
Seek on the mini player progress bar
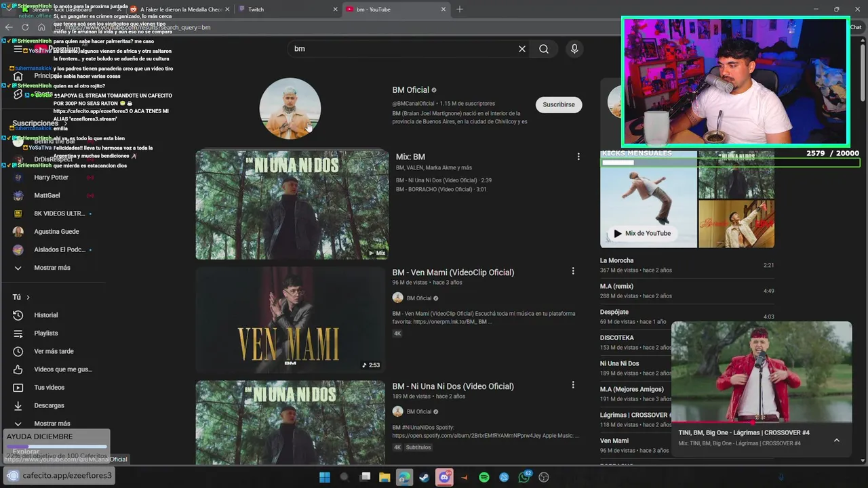[x=762, y=422]
